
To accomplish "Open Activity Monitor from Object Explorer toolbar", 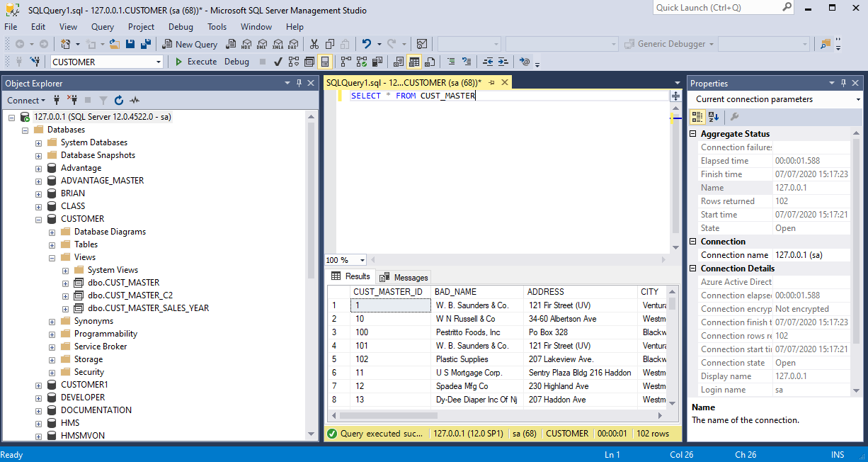I will tap(135, 100).
